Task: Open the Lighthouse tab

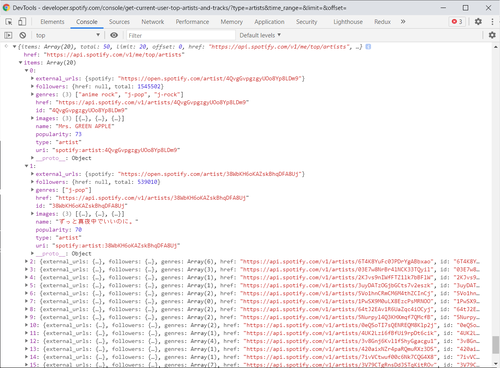Action: 348,22
